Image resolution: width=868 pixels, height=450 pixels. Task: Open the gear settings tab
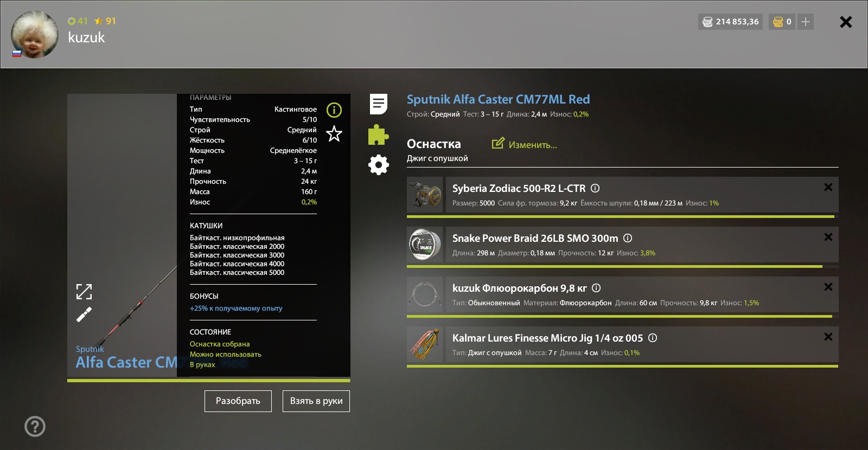[379, 165]
